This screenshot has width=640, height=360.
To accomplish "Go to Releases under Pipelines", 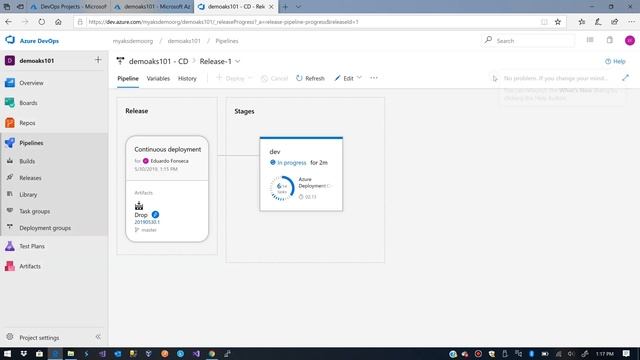I will tap(30, 178).
